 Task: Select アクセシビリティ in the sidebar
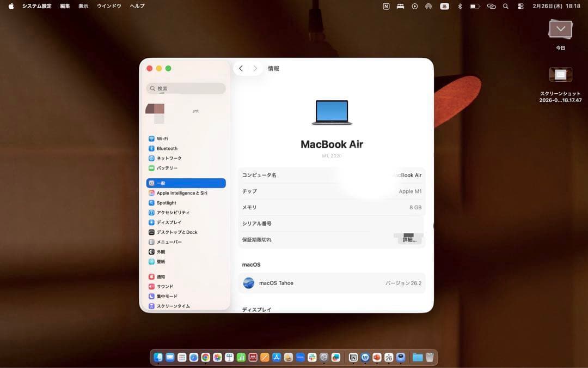[x=186, y=212]
